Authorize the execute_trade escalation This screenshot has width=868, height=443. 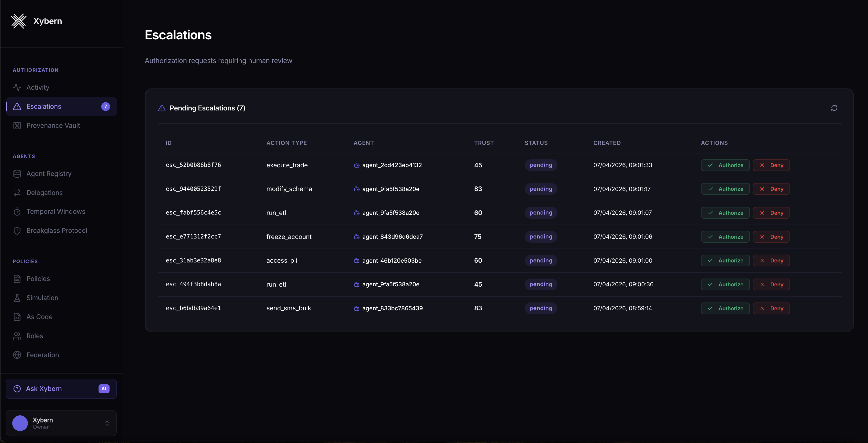click(x=725, y=165)
